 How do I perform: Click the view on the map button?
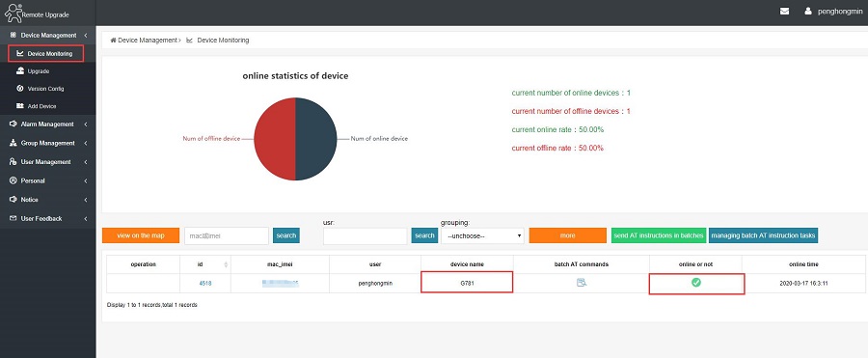point(141,235)
